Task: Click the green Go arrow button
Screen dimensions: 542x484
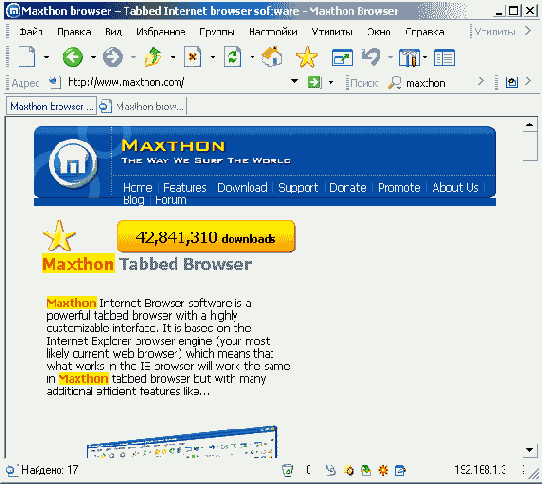Action: coord(315,82)
